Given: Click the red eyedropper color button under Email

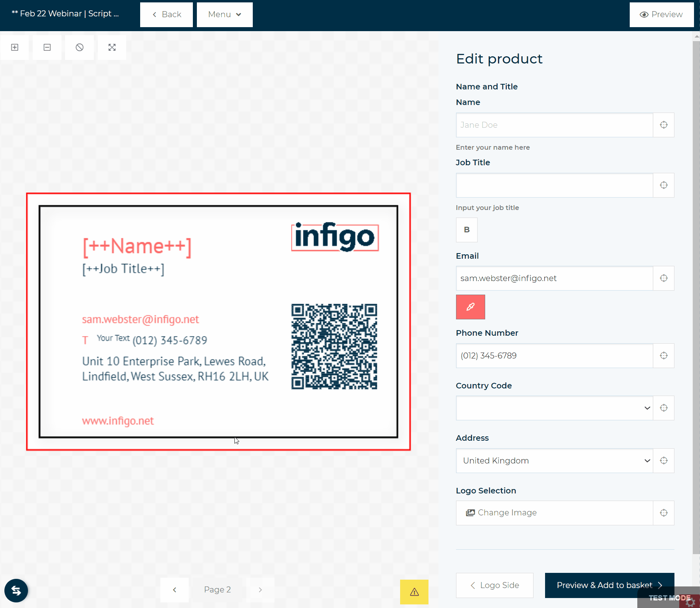Looking at the screenshot, I should point(470,307).
